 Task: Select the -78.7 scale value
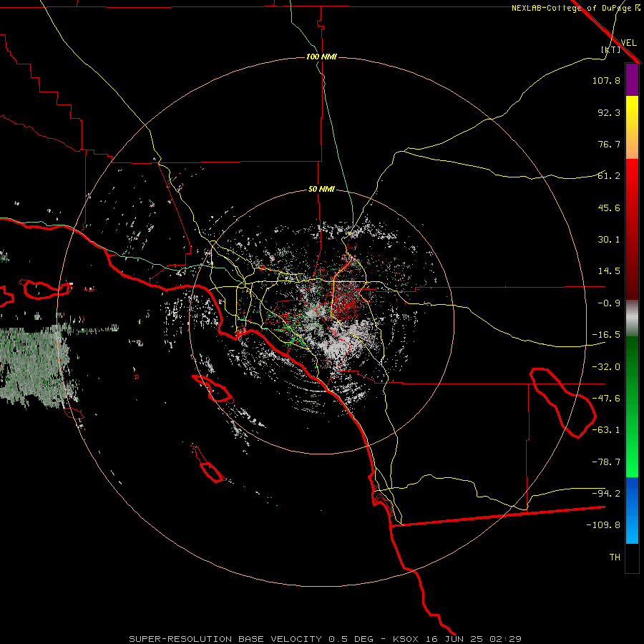(x=606, y=462)
